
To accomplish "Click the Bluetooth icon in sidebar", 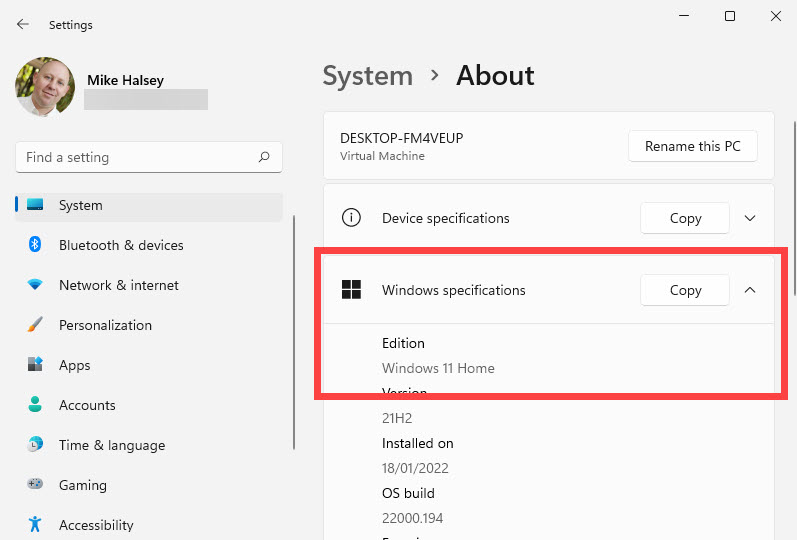I will pos(35,244).
